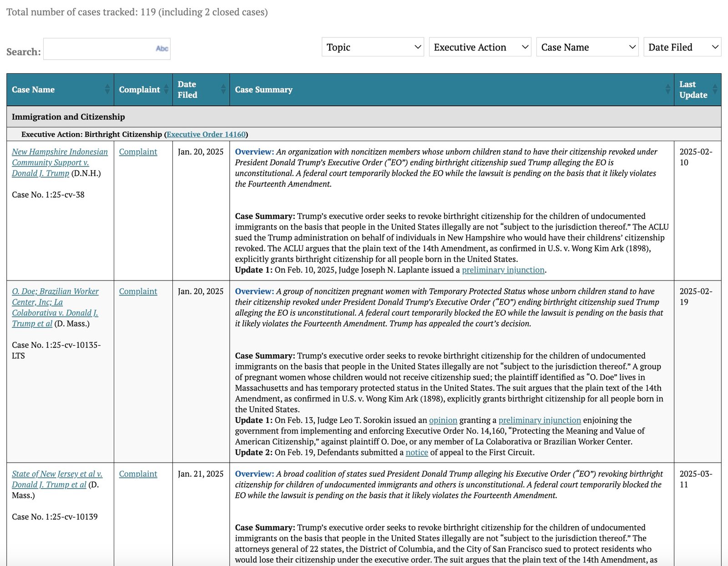Viewport: 728px width, 566px height.
Task: Click Jan. 20, 2025 date in O. Doe row
Action: point(201,291)
